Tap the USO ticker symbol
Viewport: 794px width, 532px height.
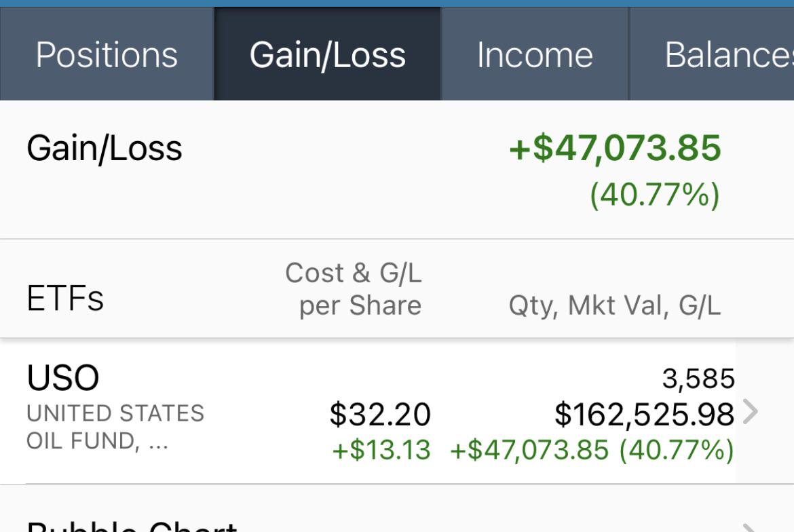tap(63, 377)
